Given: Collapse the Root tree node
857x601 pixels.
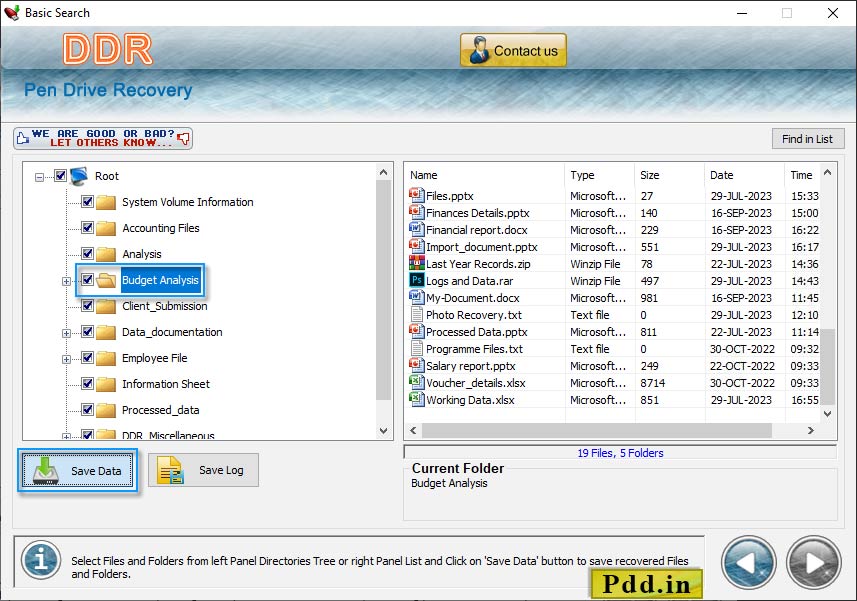Looking at the screenshot, I should [x=39, y=177].
